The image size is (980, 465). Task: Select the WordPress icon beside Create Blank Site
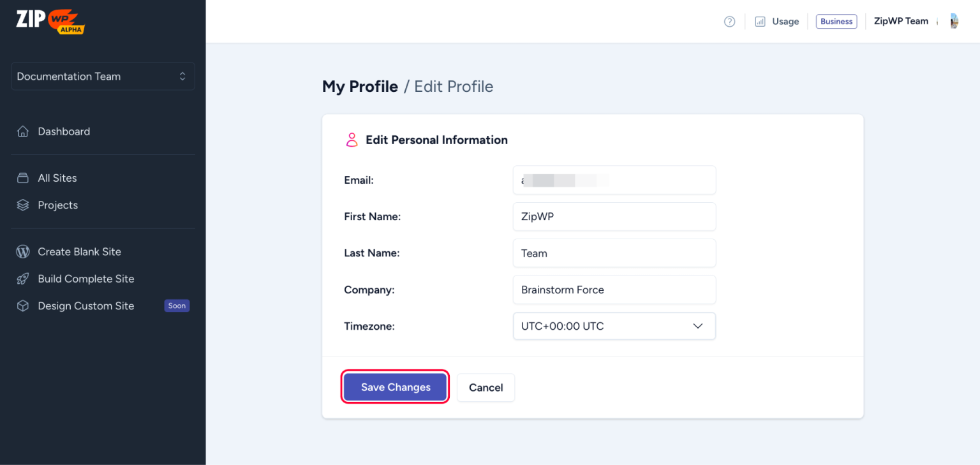(22, 251)
